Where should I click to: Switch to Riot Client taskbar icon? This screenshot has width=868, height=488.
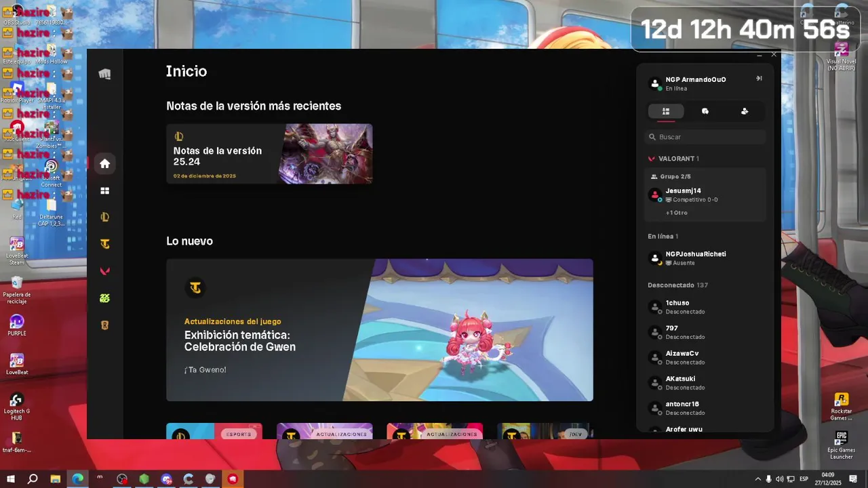233,479
